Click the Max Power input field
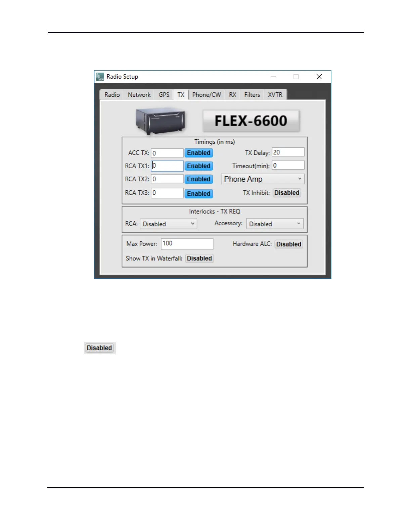The image size is (411, 532). (x=187, y=244)
